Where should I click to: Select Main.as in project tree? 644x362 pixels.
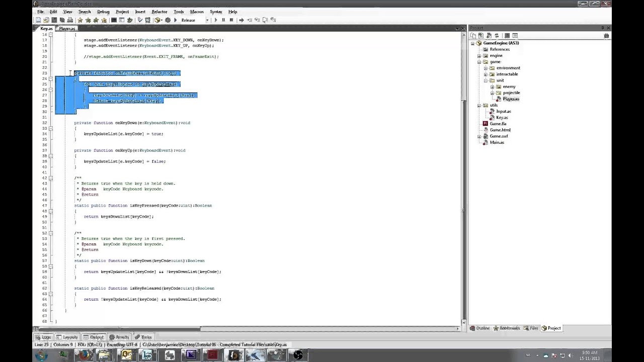coord(497,142)
